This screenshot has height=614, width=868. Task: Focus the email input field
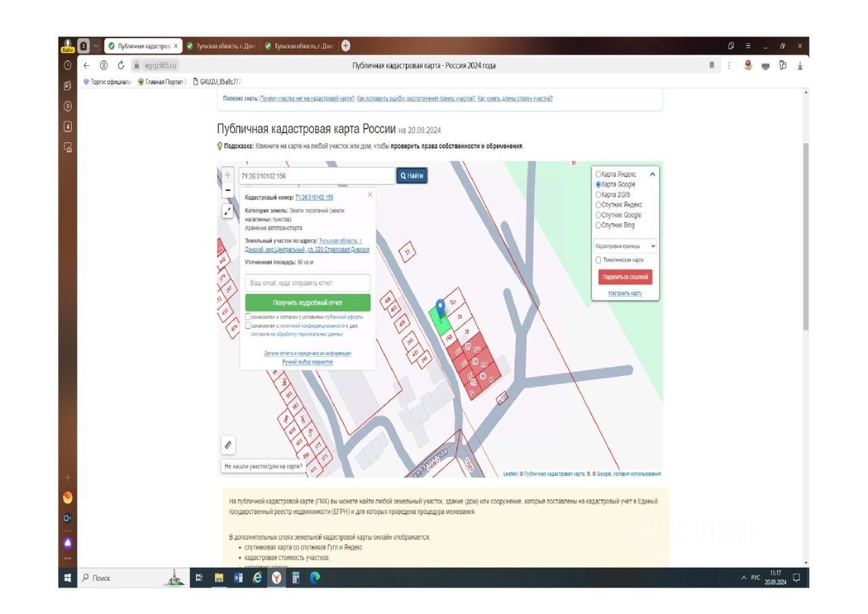point(308,283)
